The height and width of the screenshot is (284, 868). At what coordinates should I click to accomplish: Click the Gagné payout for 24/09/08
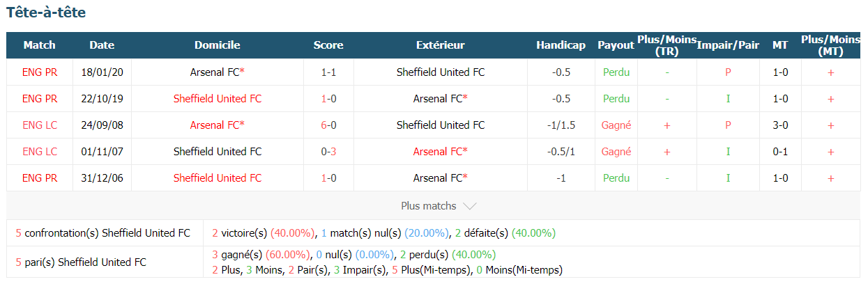[616, 125]
